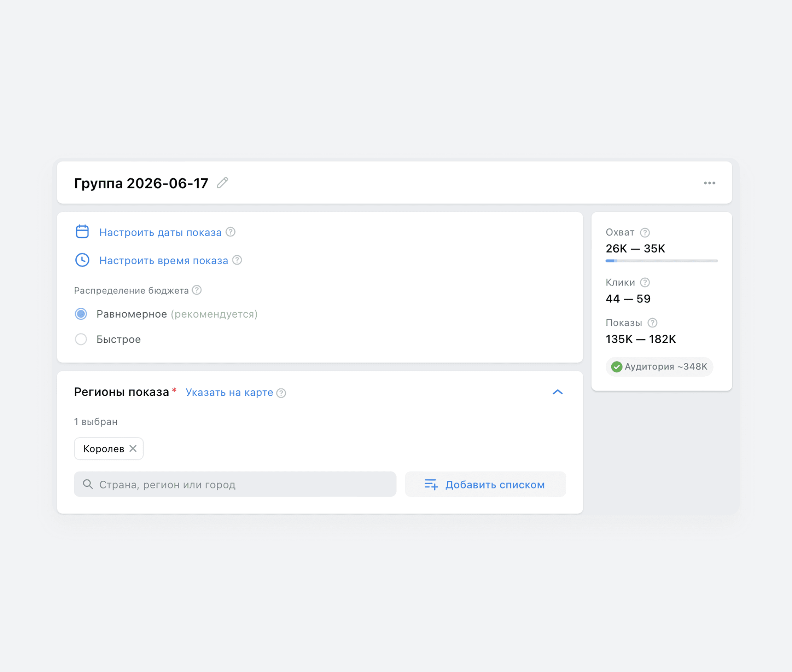Click the Добавить списком button
Image resolution: width=792 pixels, height=672 pixels.
485,484
